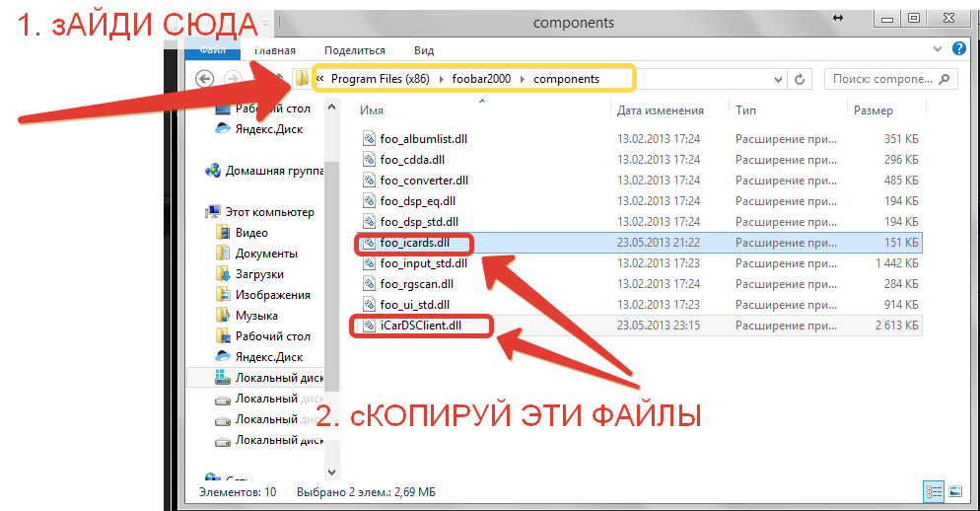Open the Вид ribbon tab
Screen dimensions: 980x511
point(424,50)
